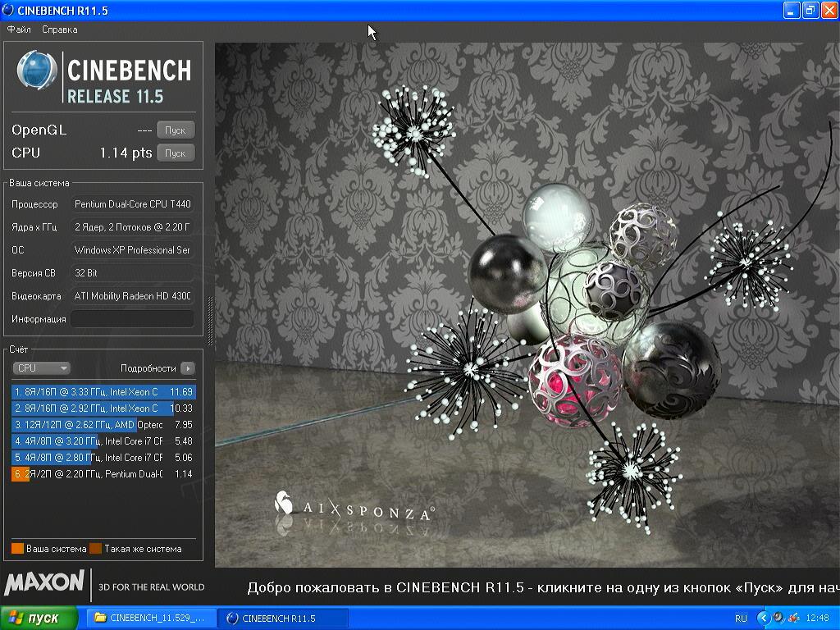Click the rendered scene preview image

[x=527, y=305]
